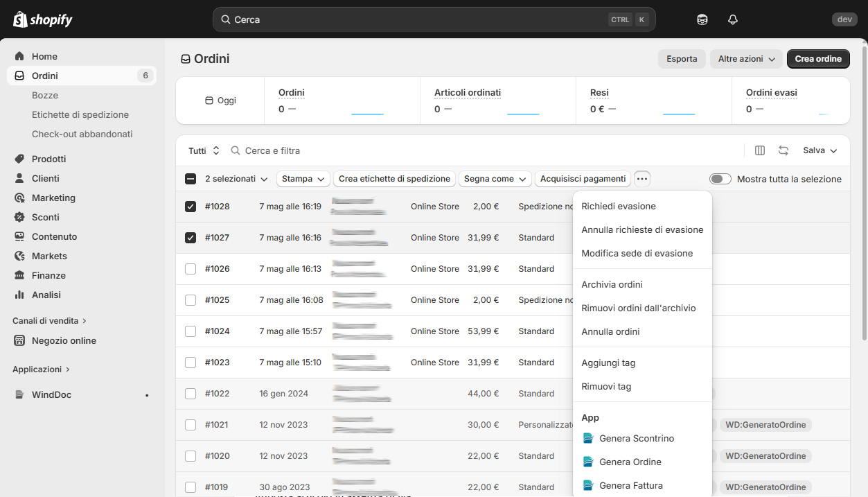This screenshot has height=497, width=868.
Task: Click the Home icon in sidebar
Action: (x=19, y=56)
